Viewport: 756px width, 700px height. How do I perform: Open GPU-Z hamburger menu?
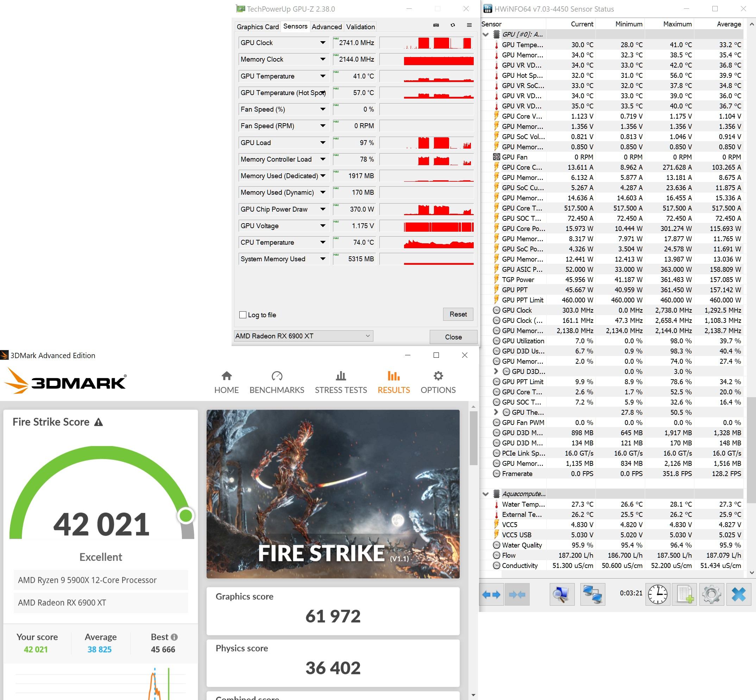(x=470, y=25)
